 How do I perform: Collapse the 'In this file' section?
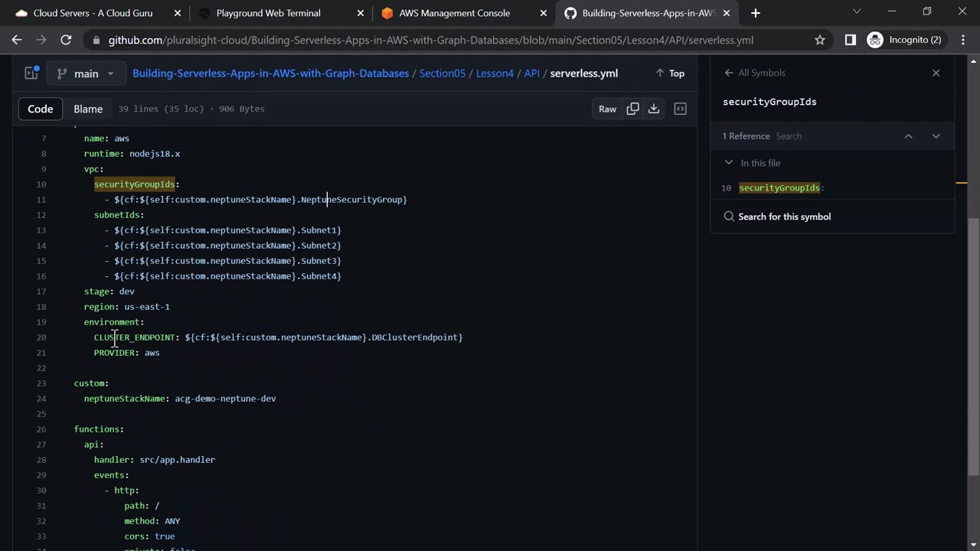[729, 163]
